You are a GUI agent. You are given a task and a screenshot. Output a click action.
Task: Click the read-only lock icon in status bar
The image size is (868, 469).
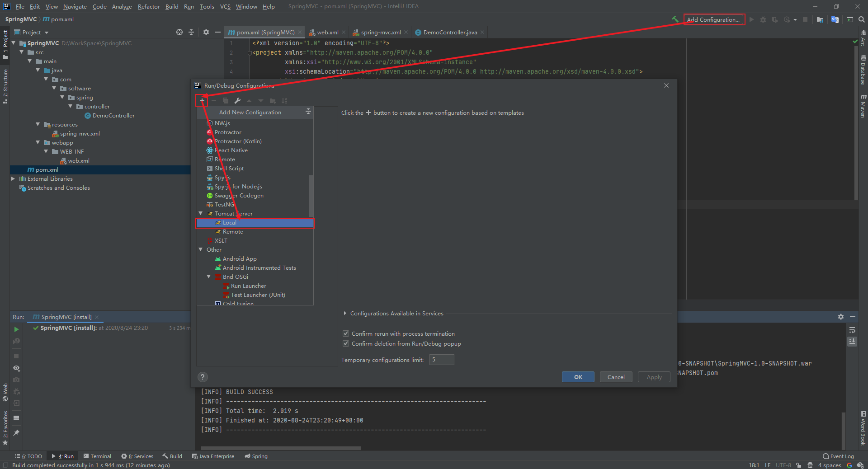point(799,465)
